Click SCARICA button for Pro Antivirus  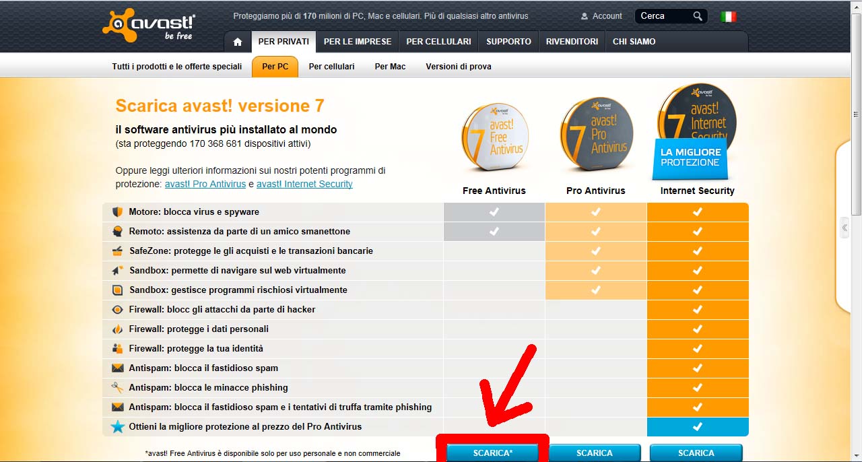(x=595, y=453)
